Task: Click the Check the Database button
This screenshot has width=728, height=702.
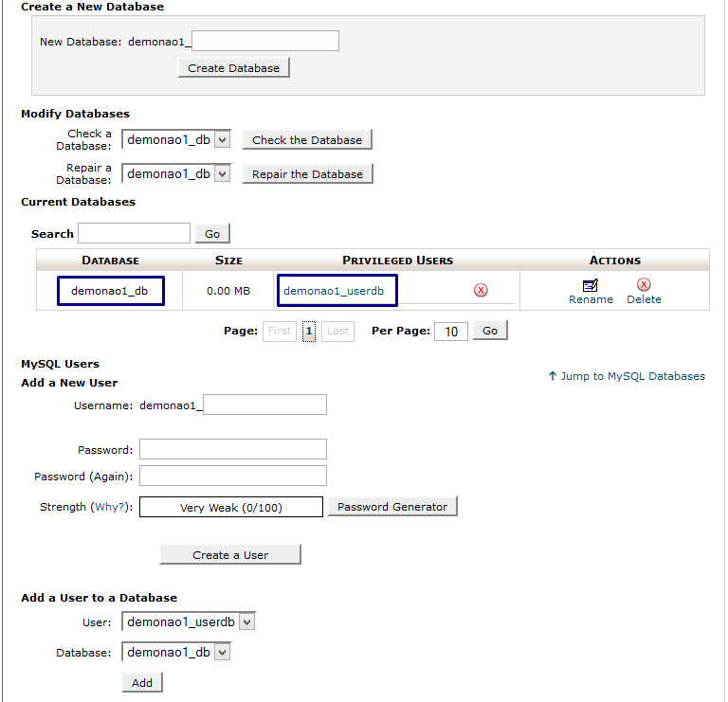Action: pos(307,140)
